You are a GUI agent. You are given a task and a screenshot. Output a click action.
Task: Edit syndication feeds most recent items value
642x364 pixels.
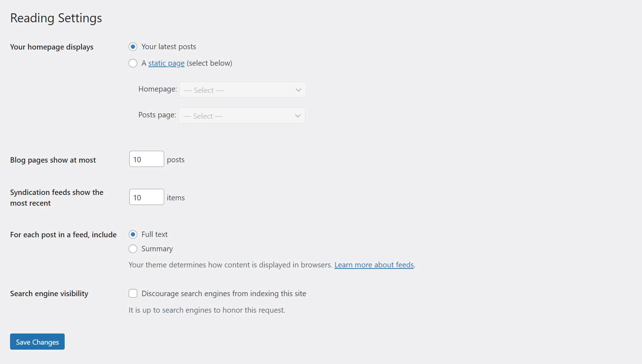[146, 197]
